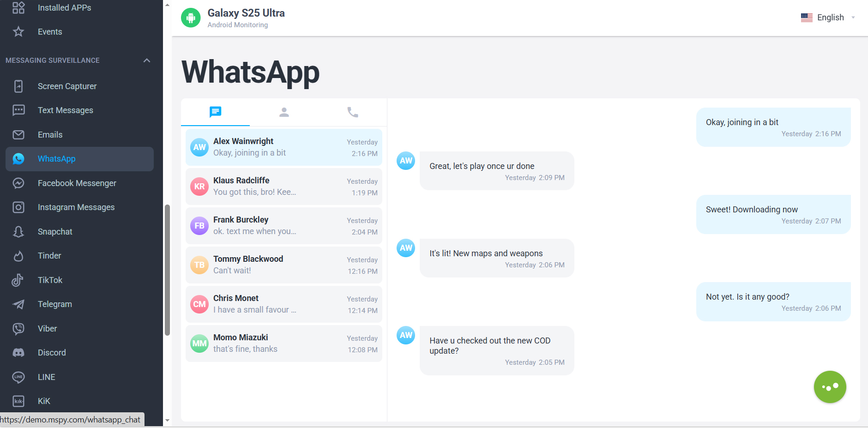Open the Emails monitoring page
The image size is (868, 428).
click(x=50, y=134)
